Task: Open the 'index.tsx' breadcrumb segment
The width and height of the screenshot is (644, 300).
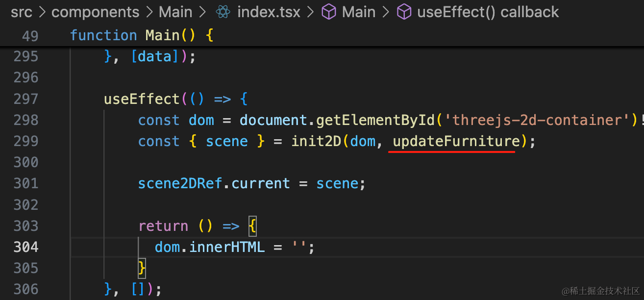Action: pyautogui.click(x=269, y=12)
